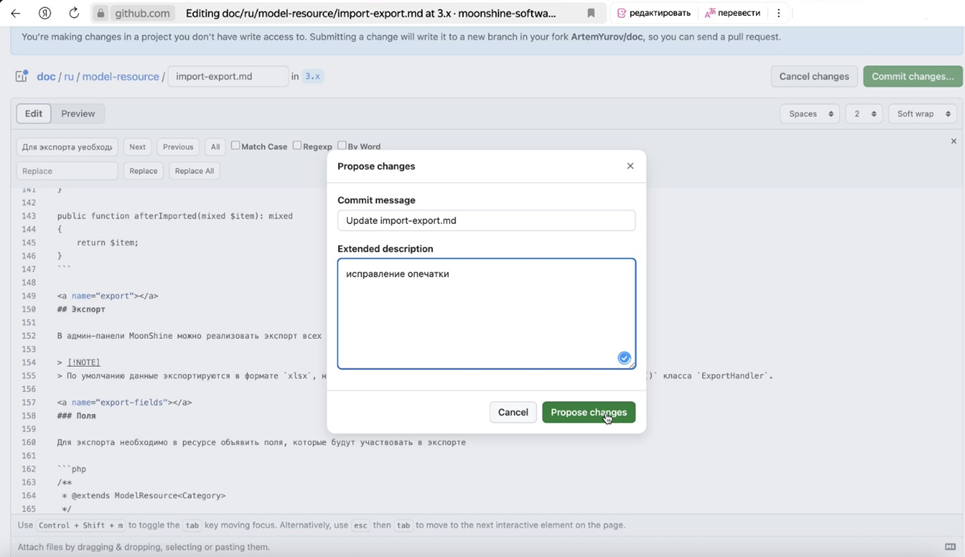Open the indent size 2 dropdown
Image resolution: width=965 pixels, height=557 pixels.
(864, 114)
